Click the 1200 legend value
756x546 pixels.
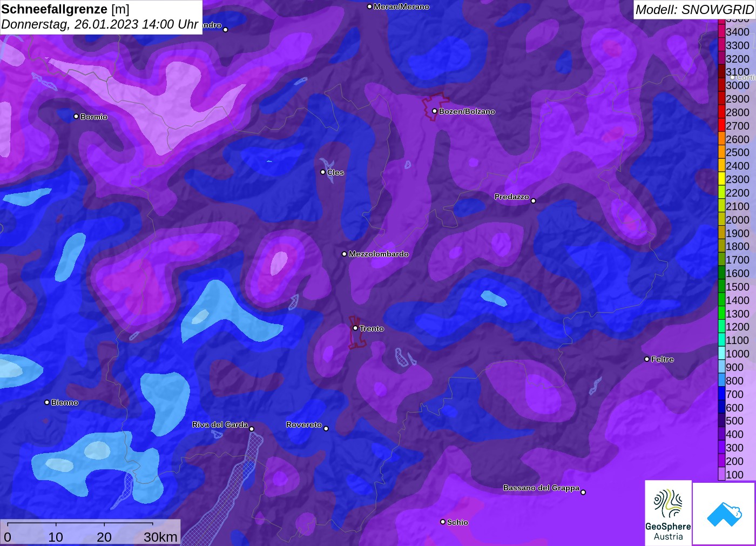tap(738, 327)
